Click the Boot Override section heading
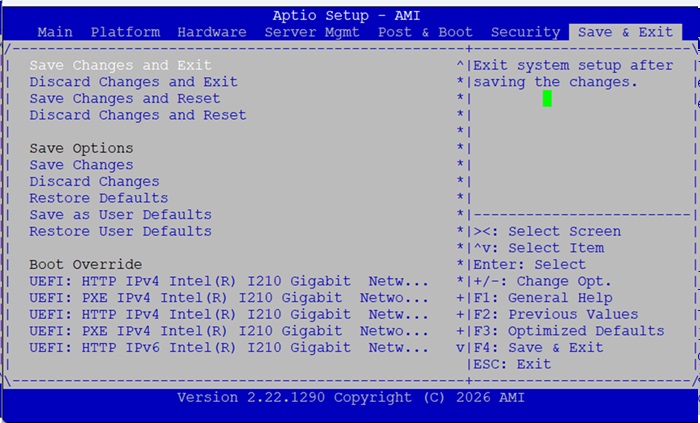 [86, 265]
